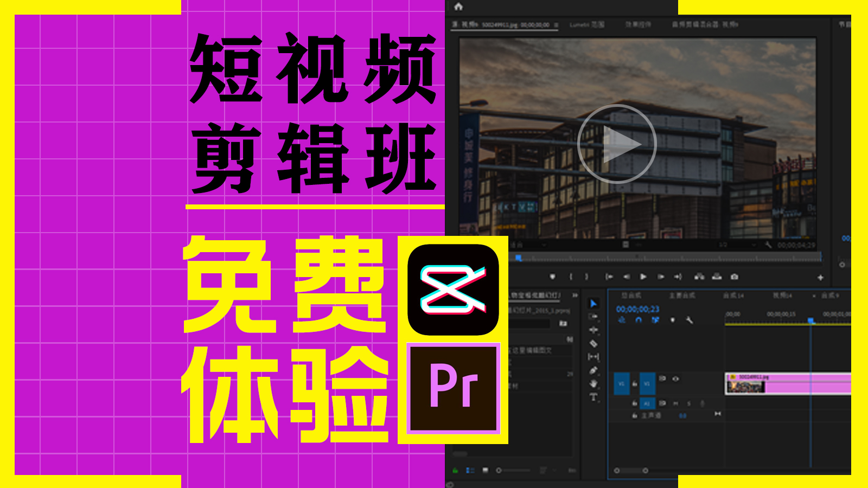
Task: Open source monitor zoom level dropdown
Action: (529, 245)
